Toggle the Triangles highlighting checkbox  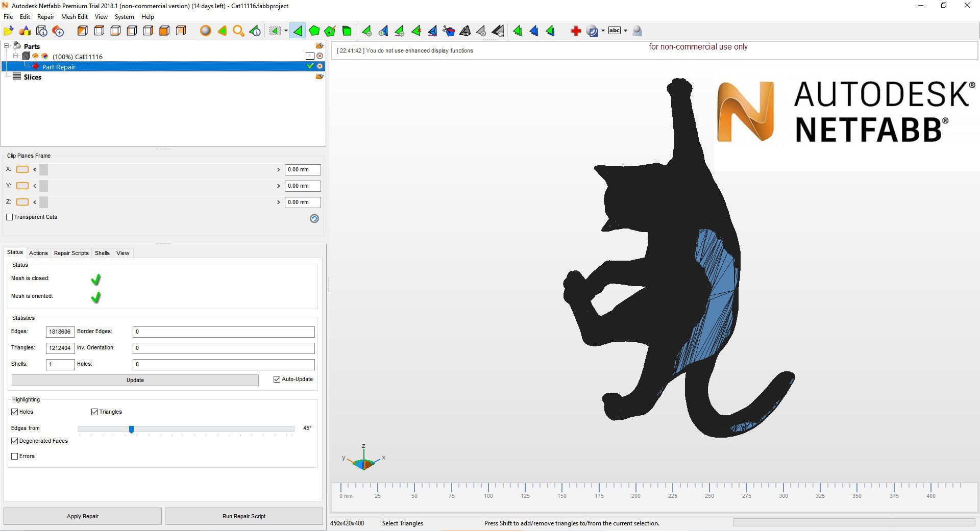coord(94,412)
